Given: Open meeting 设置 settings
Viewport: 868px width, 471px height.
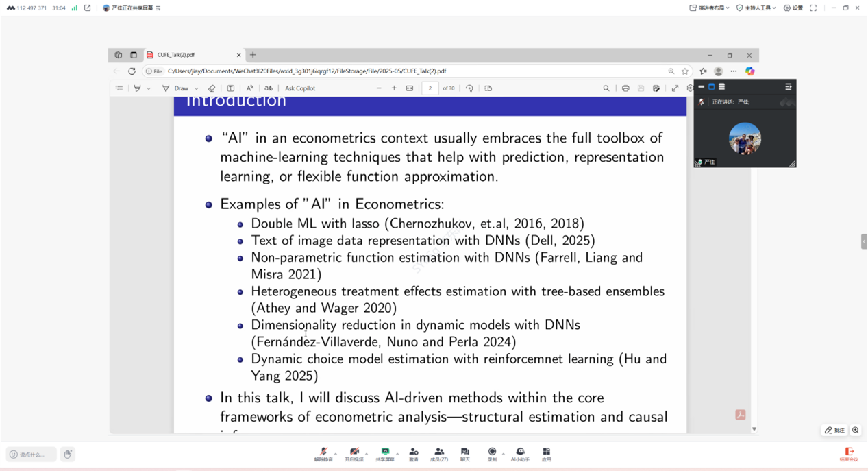Looking at the screenshot, I should [793, 8].
